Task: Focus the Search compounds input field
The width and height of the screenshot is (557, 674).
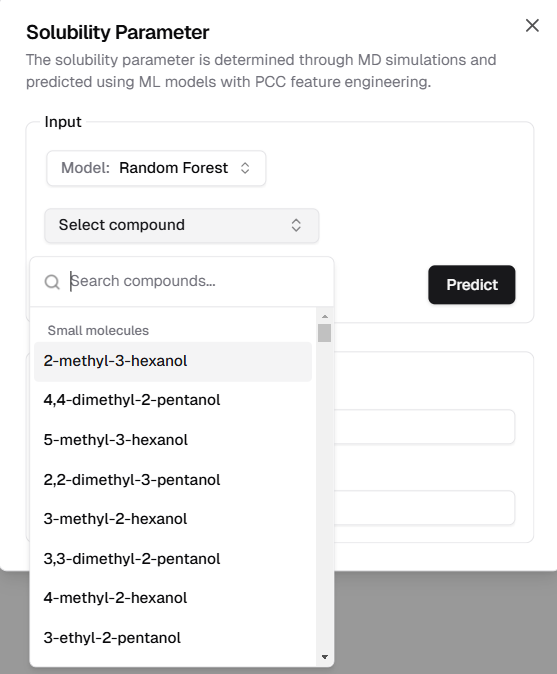Action: (198, 282)
